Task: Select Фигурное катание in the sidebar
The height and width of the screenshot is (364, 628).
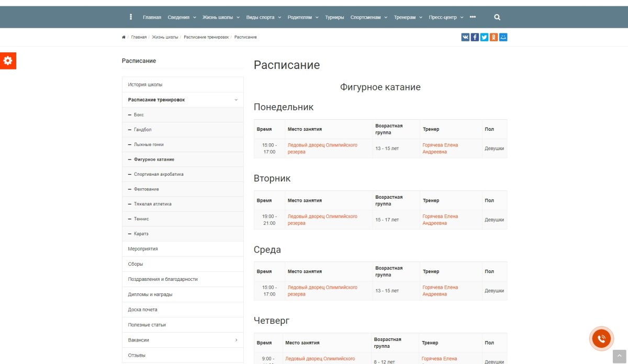Action: pyautogui.click(x=154, y=159)
